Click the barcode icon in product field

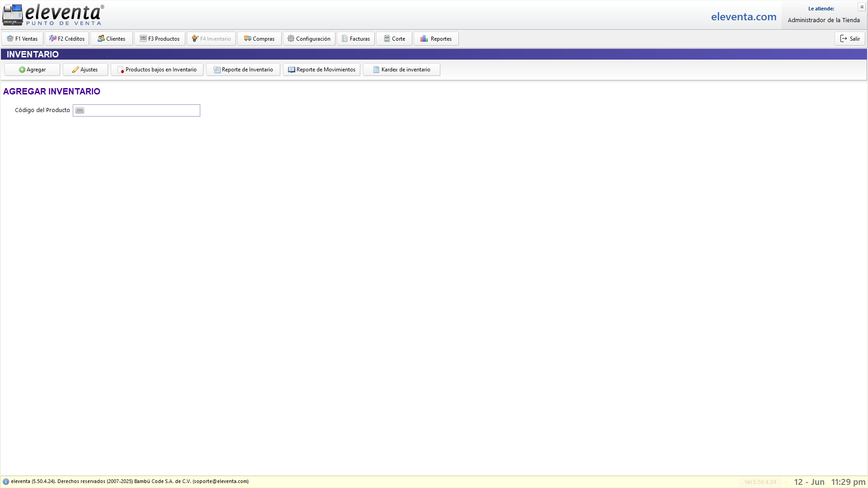[x=80, y=111]
